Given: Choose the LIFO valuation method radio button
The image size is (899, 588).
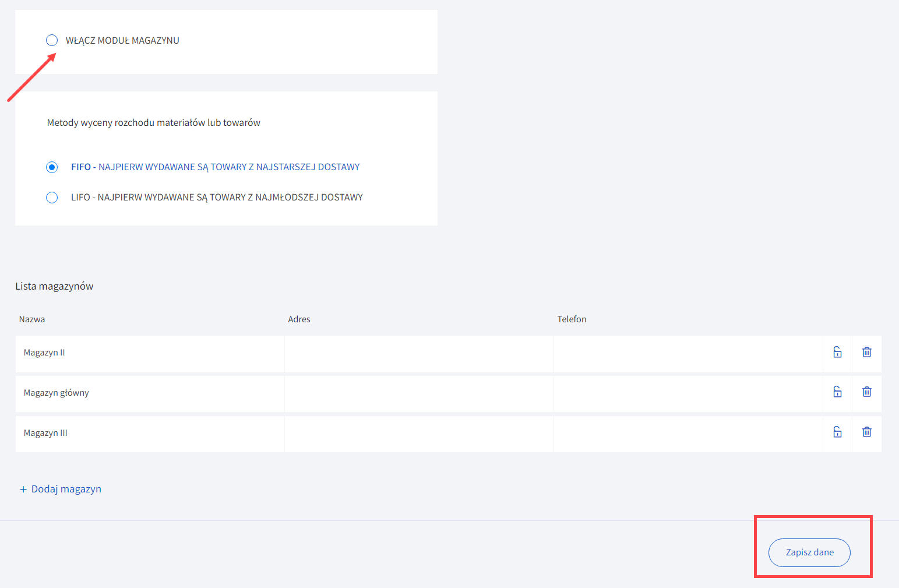Looking at the screenshot, I should (52, 198).
